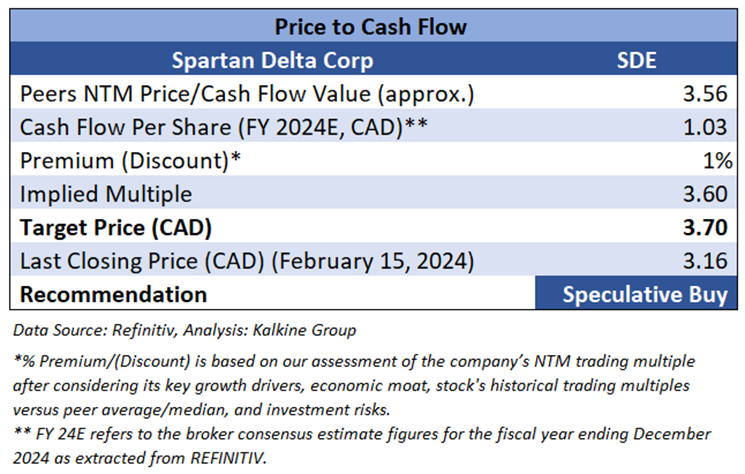The height and width of the screenshot is (474, 745).
Task: Select the "Recommendation" row label
Action: click(113, 295)
